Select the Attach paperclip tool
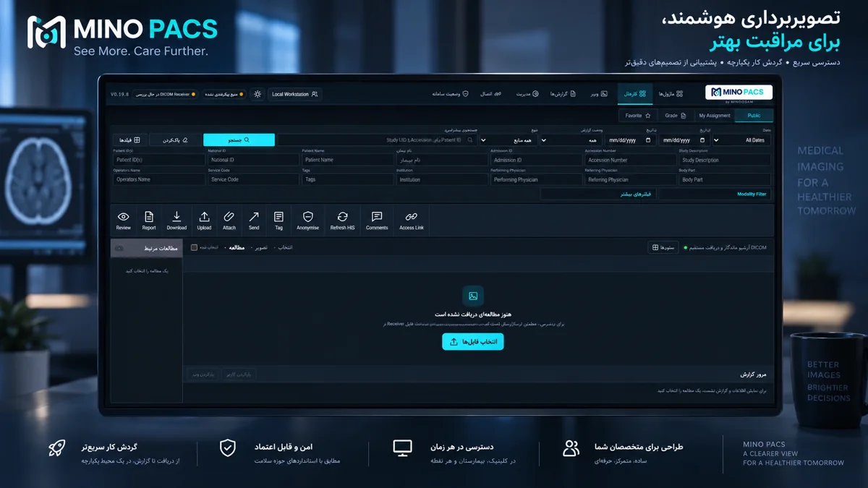 229,221
